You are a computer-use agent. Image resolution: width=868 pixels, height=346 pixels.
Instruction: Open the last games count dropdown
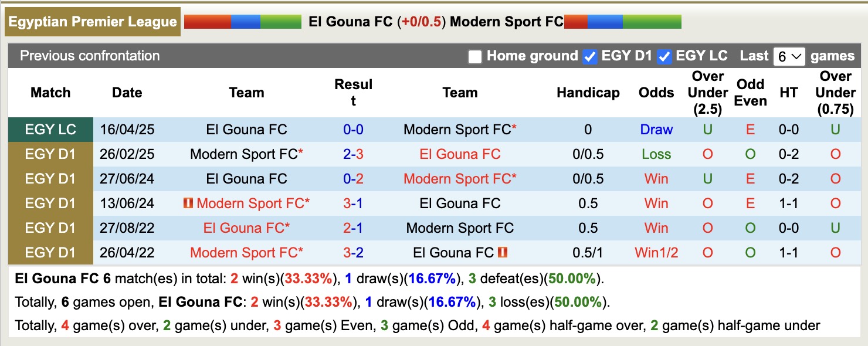[x=790, y=56]
